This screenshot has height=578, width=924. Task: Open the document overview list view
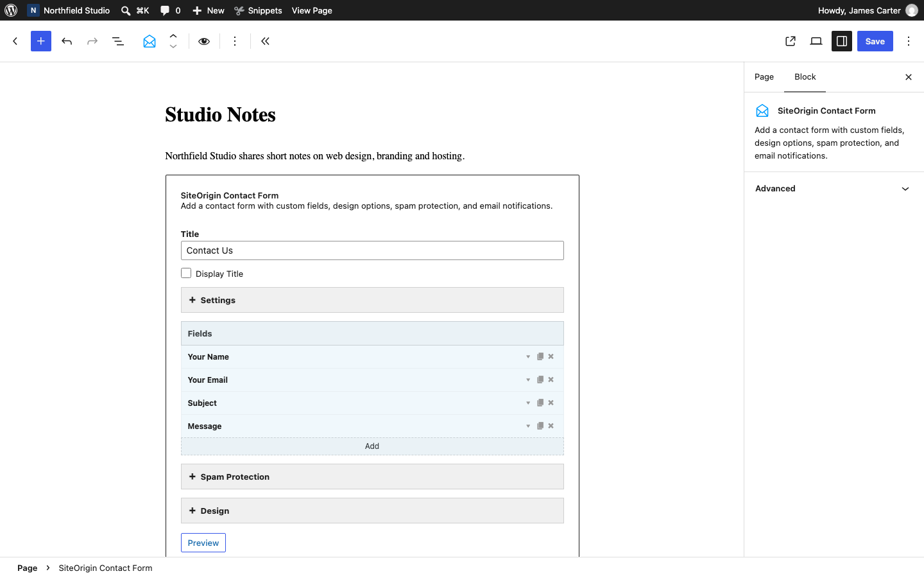coord(118,41)
